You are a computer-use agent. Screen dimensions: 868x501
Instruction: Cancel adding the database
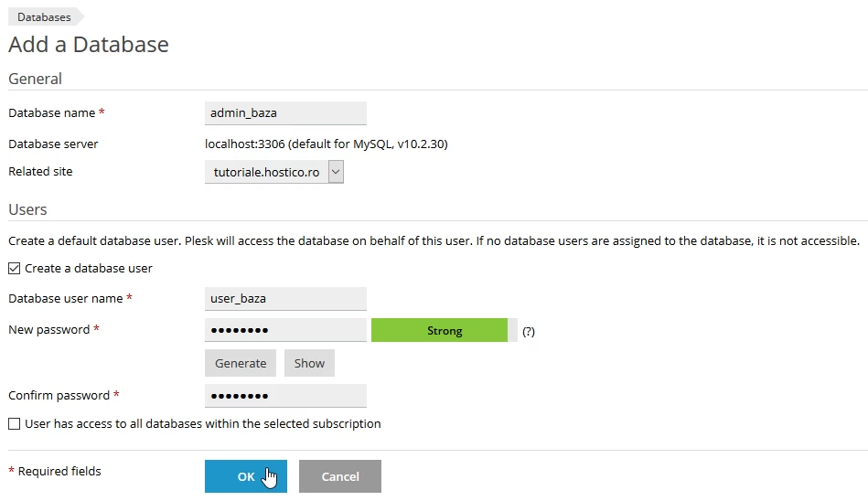339,476
